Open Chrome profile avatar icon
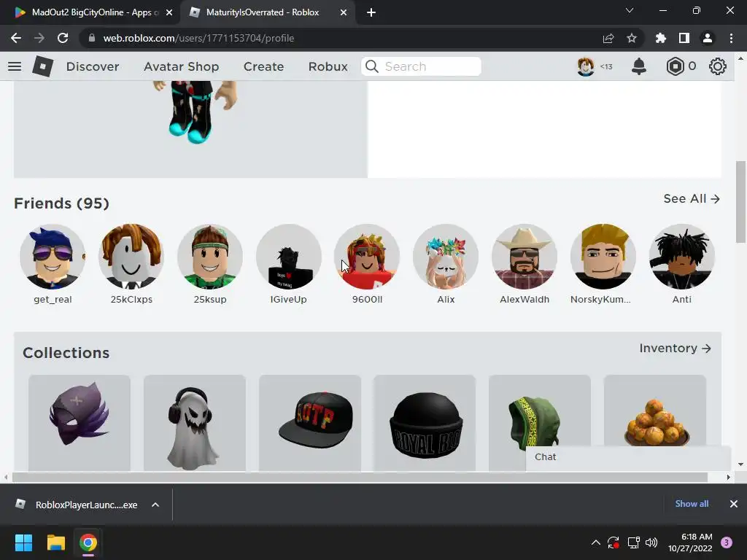The height and width of the screenshot is (560, 747). click(x=708, y=38)
